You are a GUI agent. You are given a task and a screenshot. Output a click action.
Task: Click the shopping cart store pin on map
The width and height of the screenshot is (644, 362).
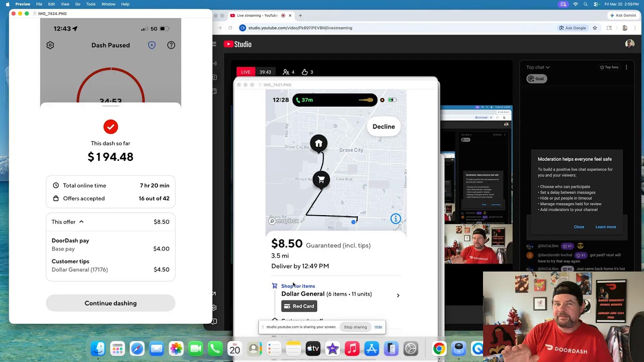click(321, 180)
